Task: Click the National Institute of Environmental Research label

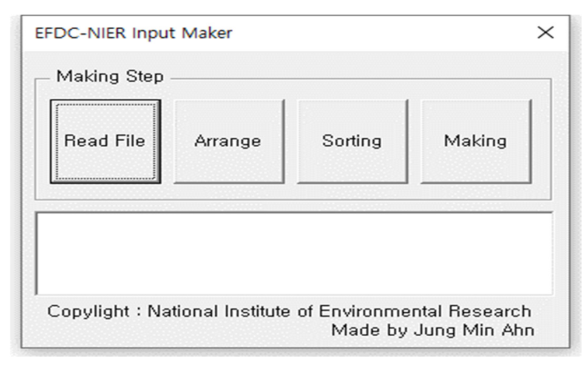Action: (x=339, y=311)
